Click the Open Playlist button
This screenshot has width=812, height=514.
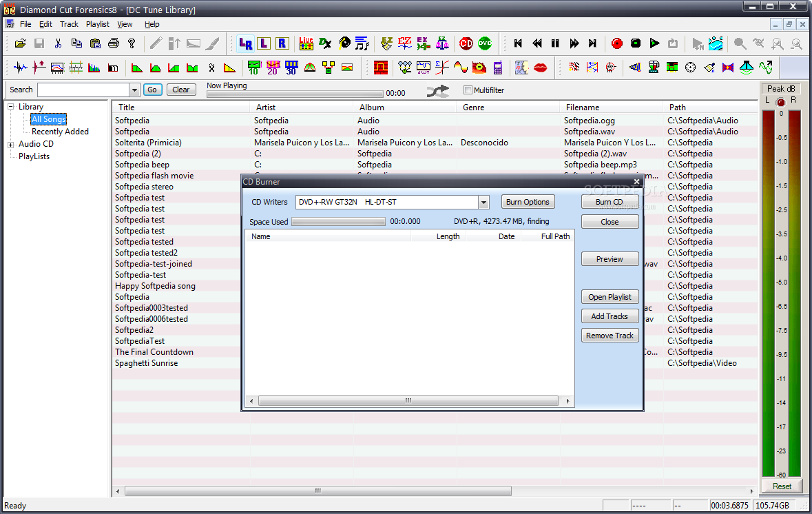(x=610, y=297)
